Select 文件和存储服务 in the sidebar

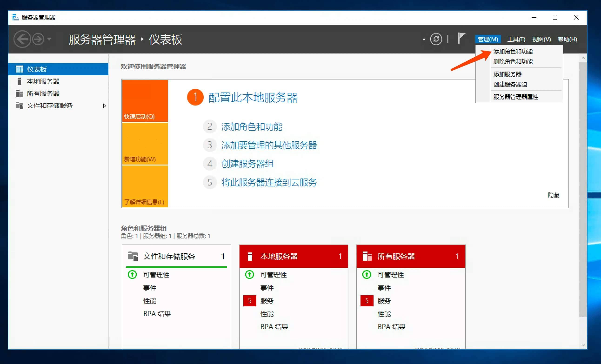pyautogui.click(x=58, y=106)
